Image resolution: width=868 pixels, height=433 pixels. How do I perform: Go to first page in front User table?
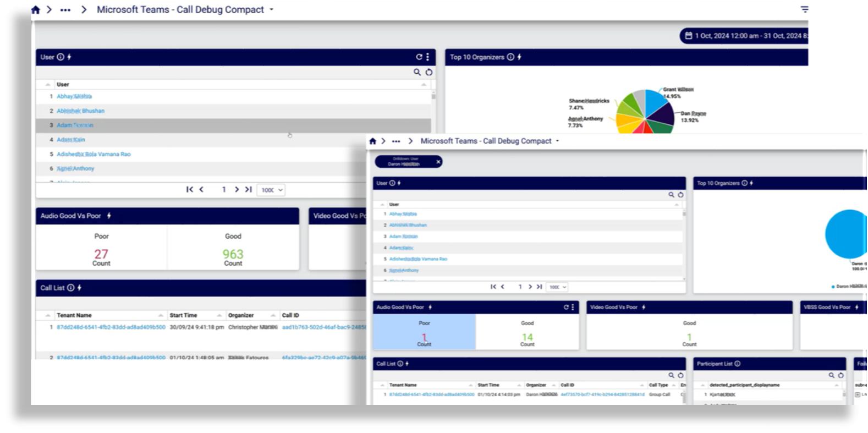pyautogui.click(x=493, y=287)
